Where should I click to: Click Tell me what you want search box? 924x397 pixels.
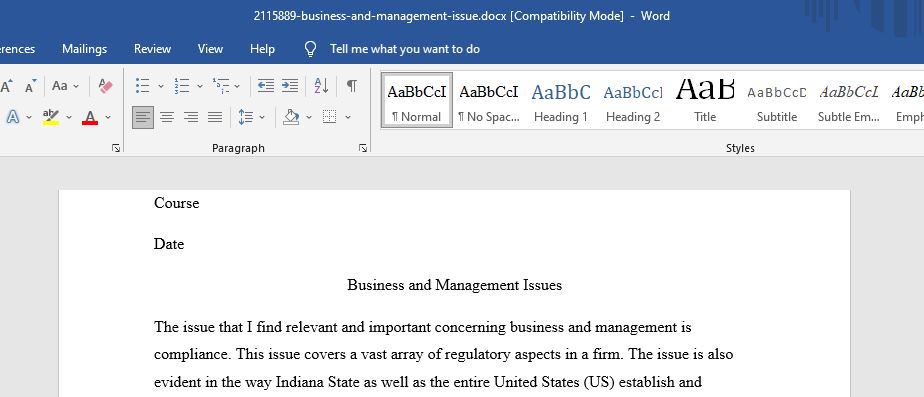coord(405,49)
